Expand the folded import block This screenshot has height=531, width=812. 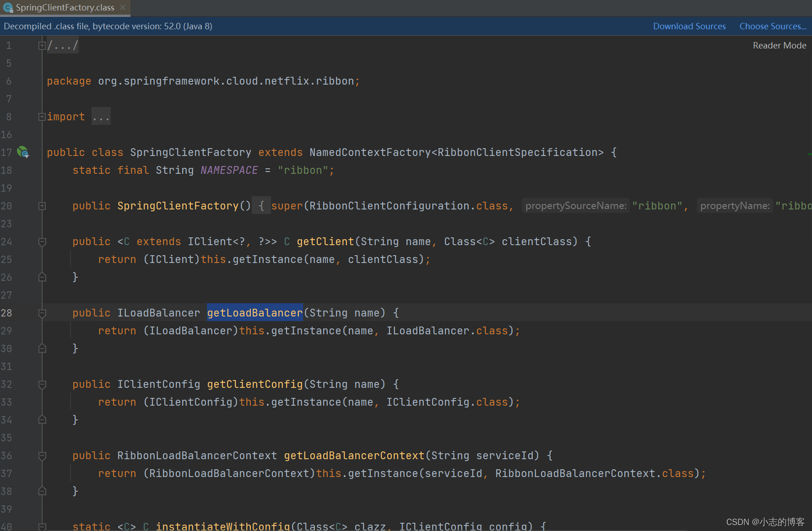pos(42,117)
